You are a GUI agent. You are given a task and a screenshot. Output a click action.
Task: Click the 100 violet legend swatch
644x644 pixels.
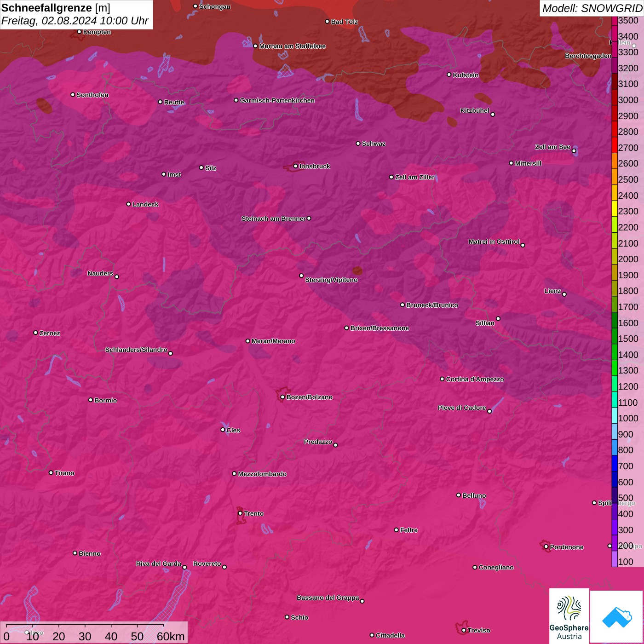pos(614,559)
